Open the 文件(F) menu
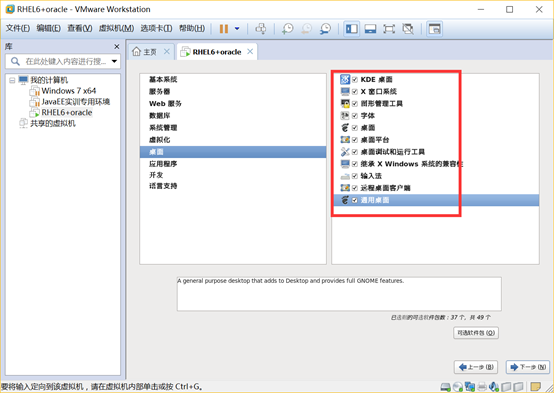Viewport: 554px width, 393px height. [18, 28]
